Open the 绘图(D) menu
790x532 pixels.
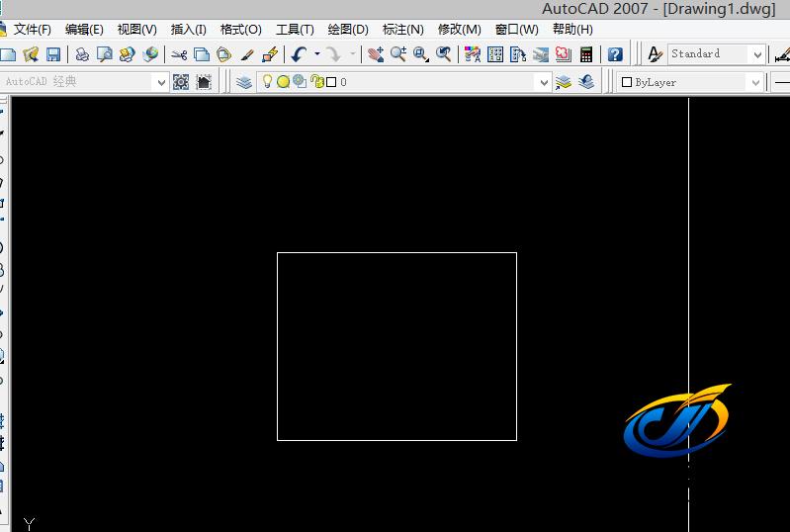[x=348, y=30]
